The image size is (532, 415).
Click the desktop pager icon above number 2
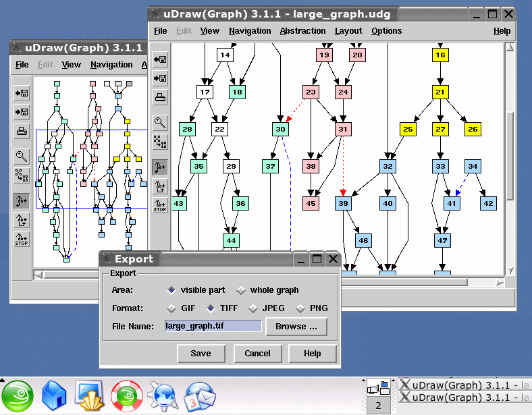(379, 389)
